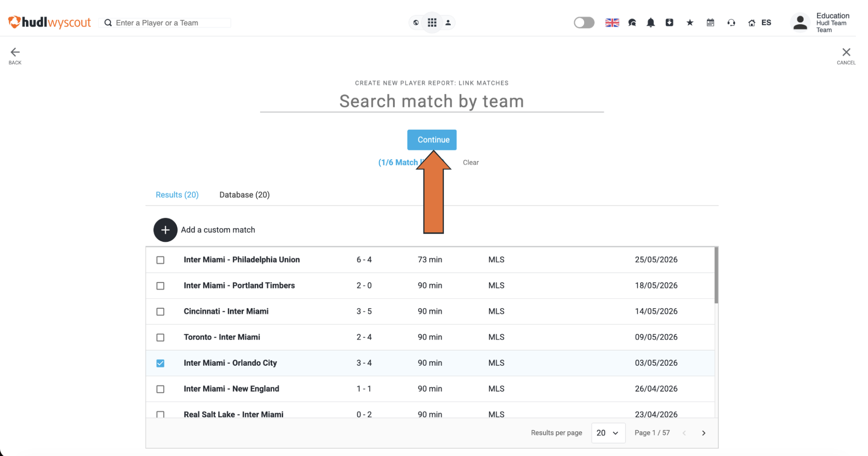Open the Education Hudl Team account name

tap(833, 22)
